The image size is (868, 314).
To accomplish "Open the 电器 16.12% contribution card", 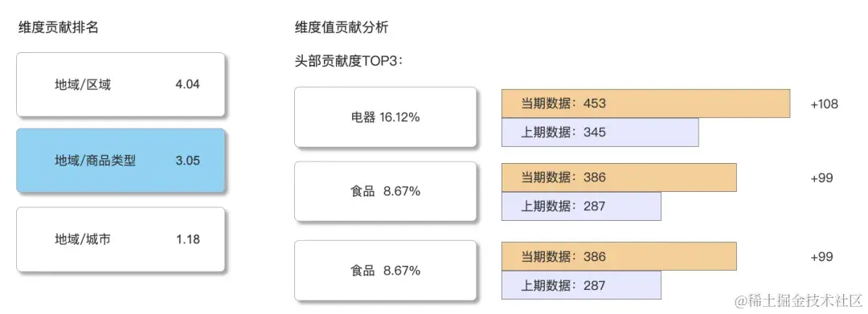I will click(x=385, y=117).
